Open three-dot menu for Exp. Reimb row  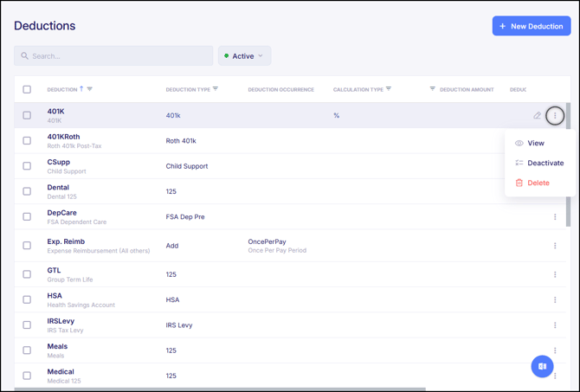click(555, 246)
